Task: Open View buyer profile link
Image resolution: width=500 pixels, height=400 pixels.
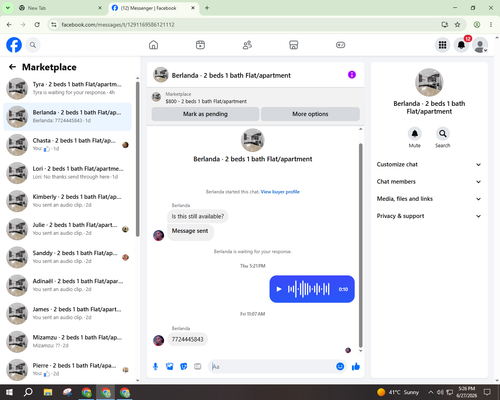Action: pyautogui.click(x=280, y=192)
